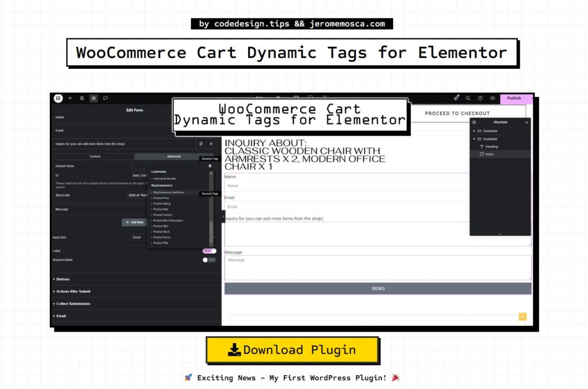Select Product Short Description tag
Image resolution: width=588 pixels, height=389 pixels.
(x=168, y=221)
